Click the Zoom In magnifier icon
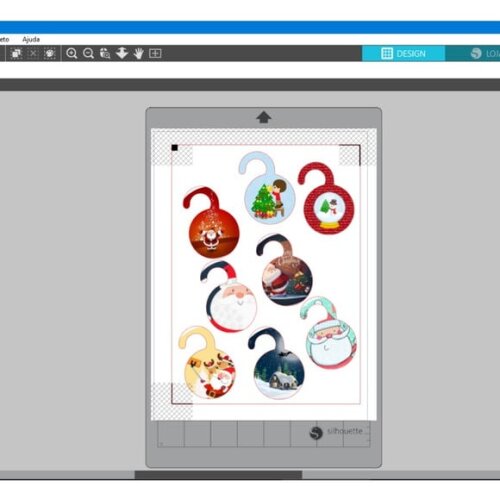 (72, 53)
